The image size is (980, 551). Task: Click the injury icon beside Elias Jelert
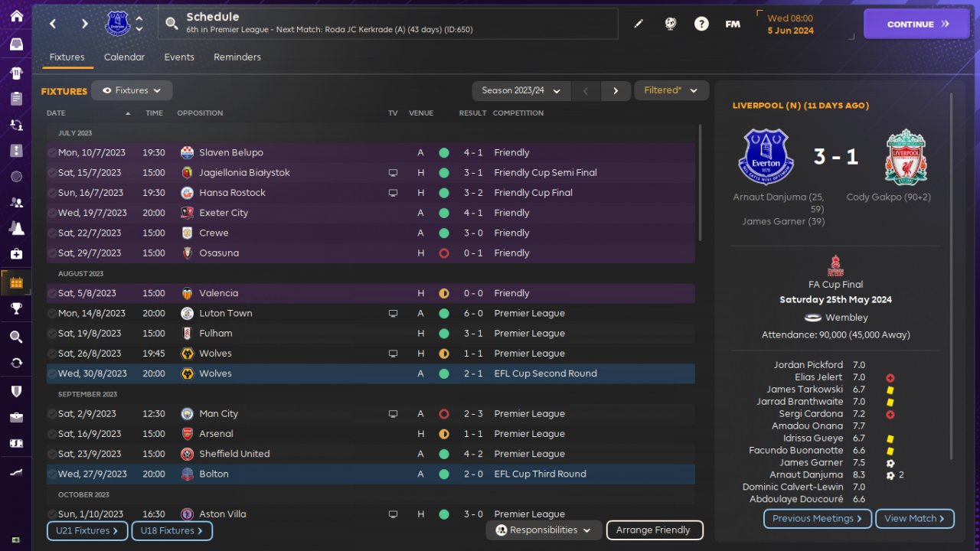890,377
